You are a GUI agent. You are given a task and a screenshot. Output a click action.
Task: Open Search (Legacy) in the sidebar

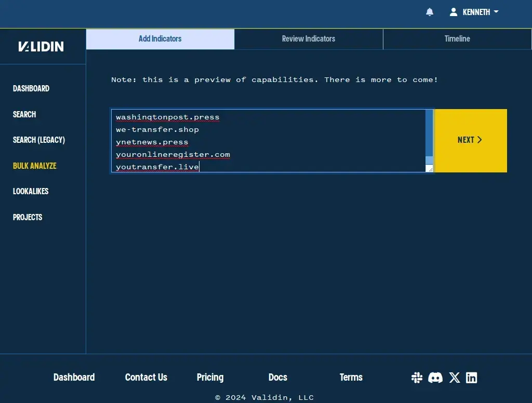click(38, 140)
